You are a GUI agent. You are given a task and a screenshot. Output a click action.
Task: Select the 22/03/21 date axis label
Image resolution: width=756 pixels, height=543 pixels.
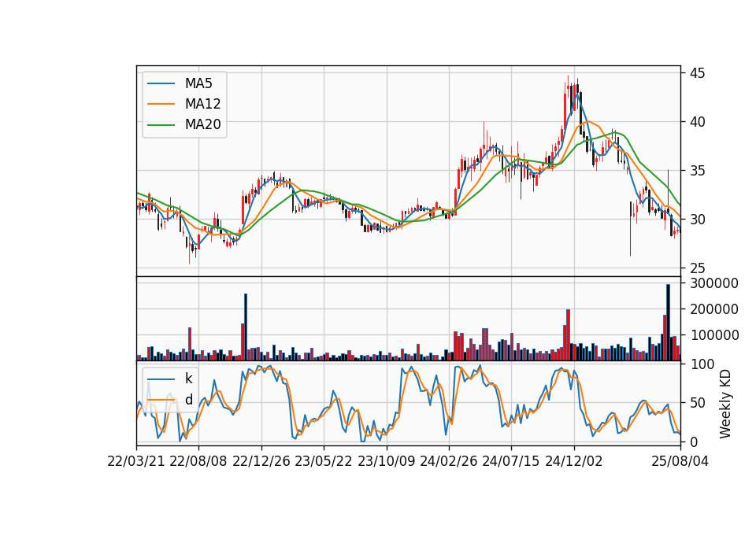(136, 461)
